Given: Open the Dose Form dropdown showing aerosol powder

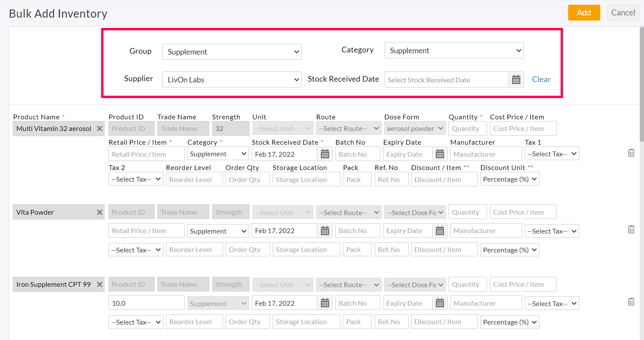Looking at the screenshot, I should coord(415,128).
